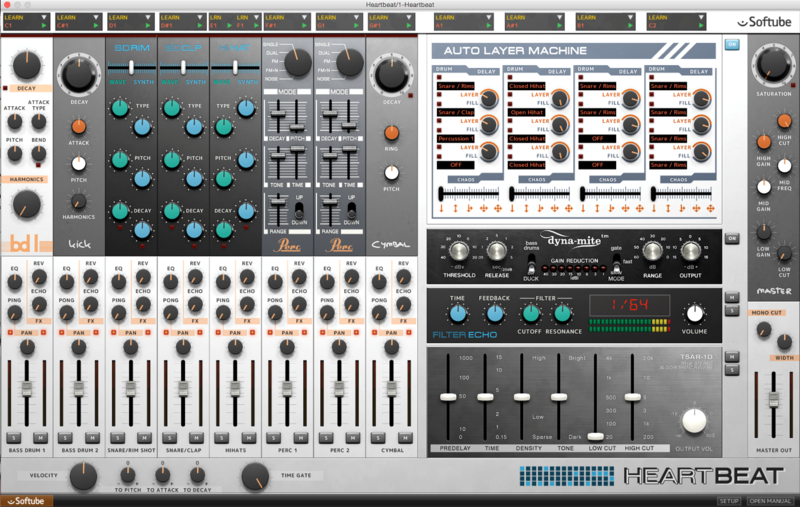The height and width of the screenshot is (507, 800).
Task: Click the Bass Drum 2 channel fader
Action: 79,388
